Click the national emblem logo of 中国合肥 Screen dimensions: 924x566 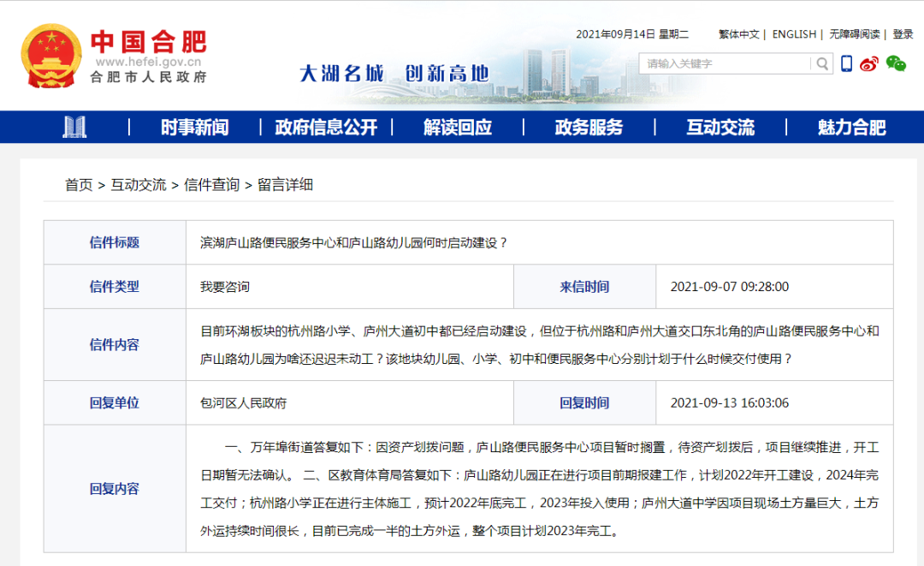pyautogui.click(x=51, y=56)
